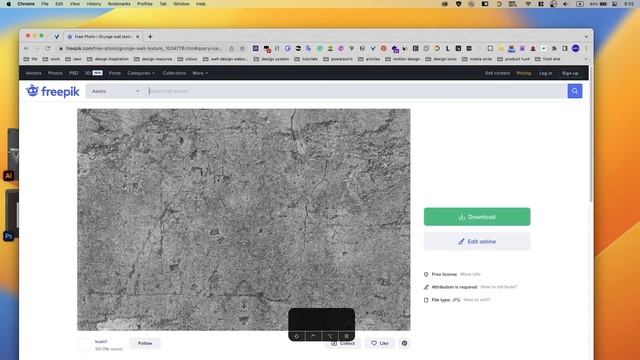The width and height of the screenshot is (640, 360).
Task: Open Chrome three-dot menu
Action: (587, 48)
